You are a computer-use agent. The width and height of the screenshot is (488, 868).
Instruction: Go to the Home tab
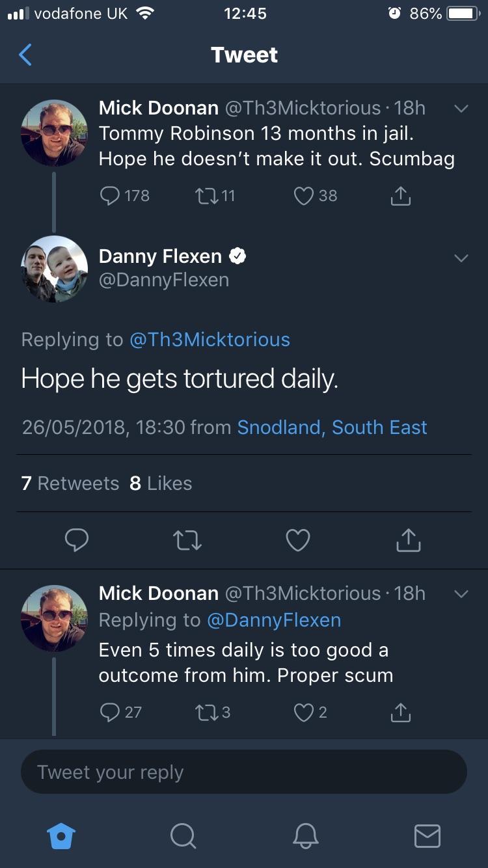(x=62, y=835)
